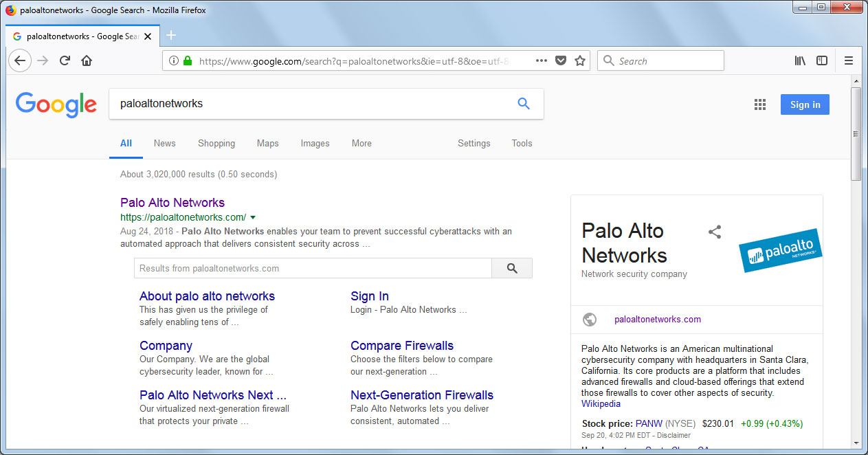Reload the current page
Viewport: 868px width, 455px height.
point(65,60)
